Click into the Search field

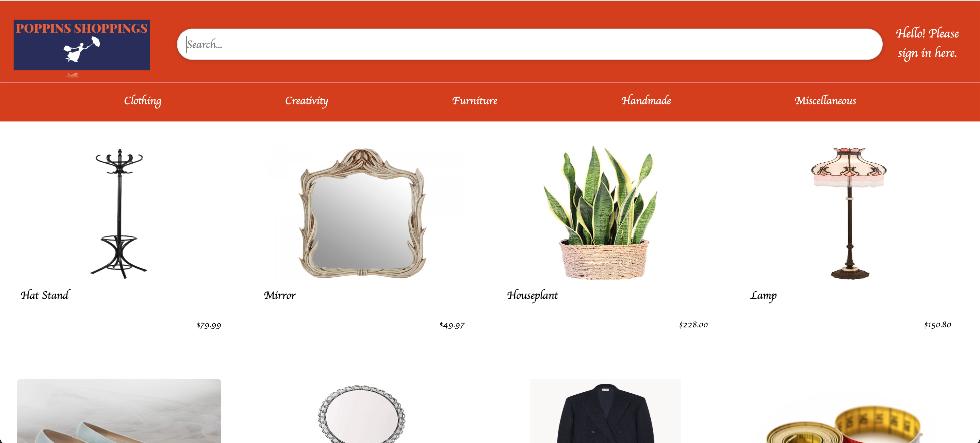pos(529,44)
